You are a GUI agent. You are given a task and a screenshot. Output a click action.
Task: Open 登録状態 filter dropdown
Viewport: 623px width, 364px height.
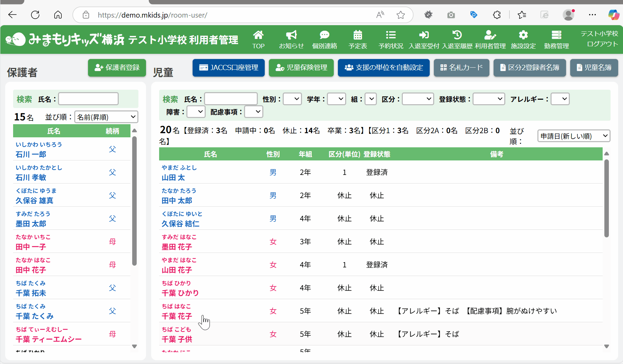[489, 99]
